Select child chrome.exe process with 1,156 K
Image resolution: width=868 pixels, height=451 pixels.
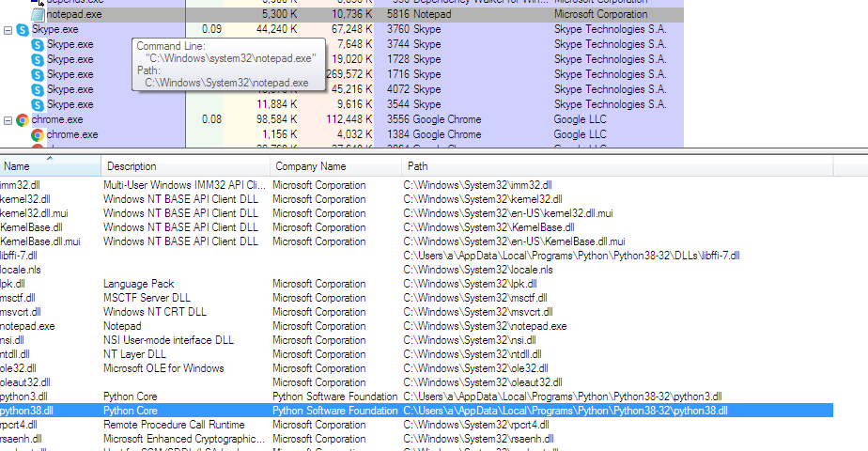click(x=72, y=134)
